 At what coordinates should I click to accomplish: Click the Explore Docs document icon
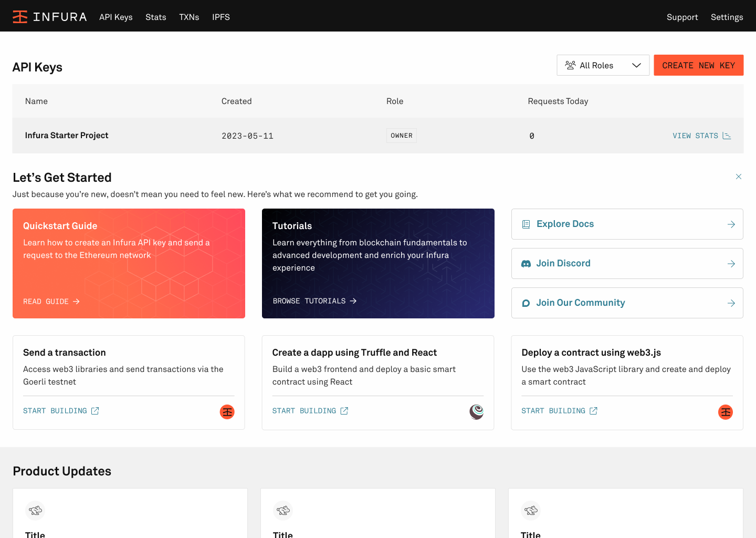pos(526,224)
